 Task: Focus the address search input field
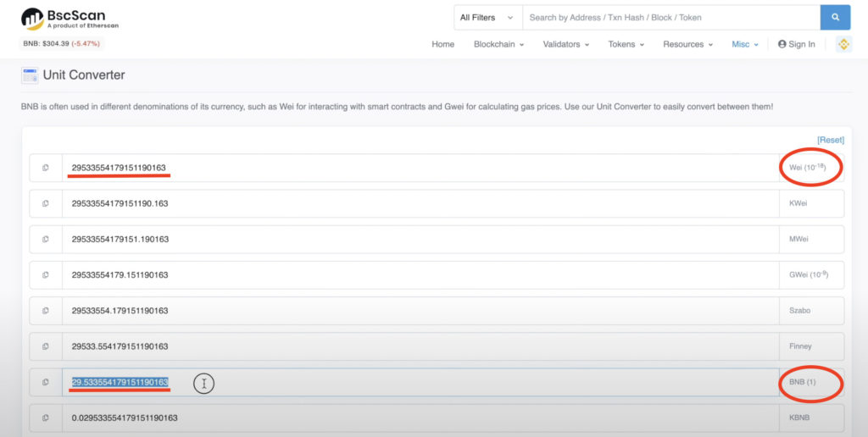point(671,18)
